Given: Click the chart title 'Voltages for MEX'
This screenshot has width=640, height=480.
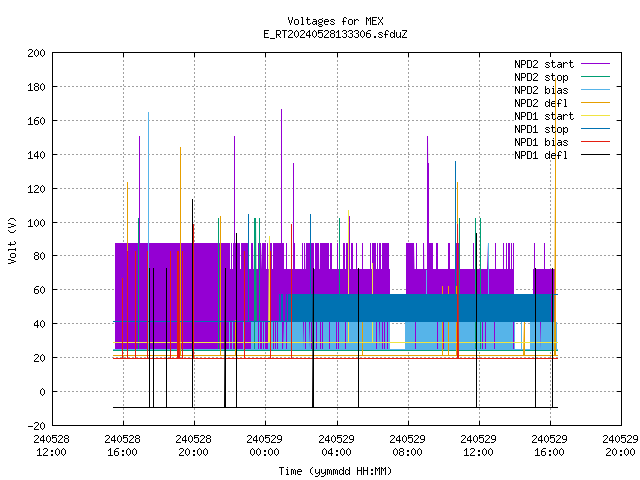Looking at the screenshot, I should click(x=335, y=21).
